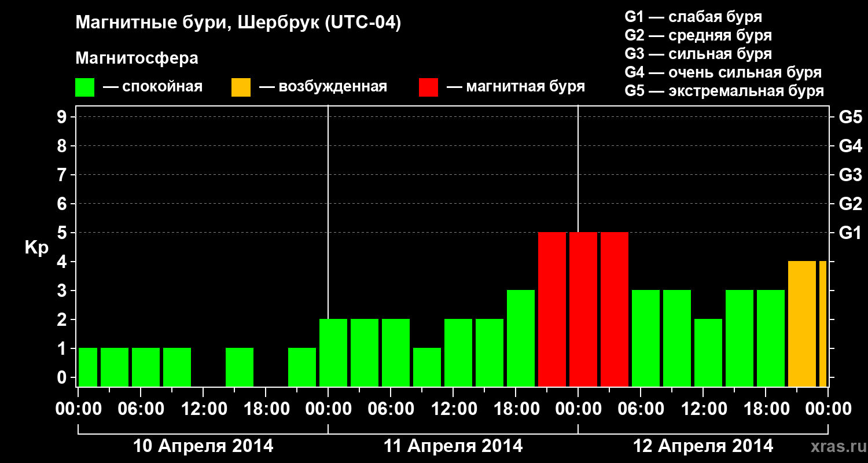The height and width of the screenshot is (463, 868).
Task: Click the 00:00 label at the 11 April start
Action: 328,409
